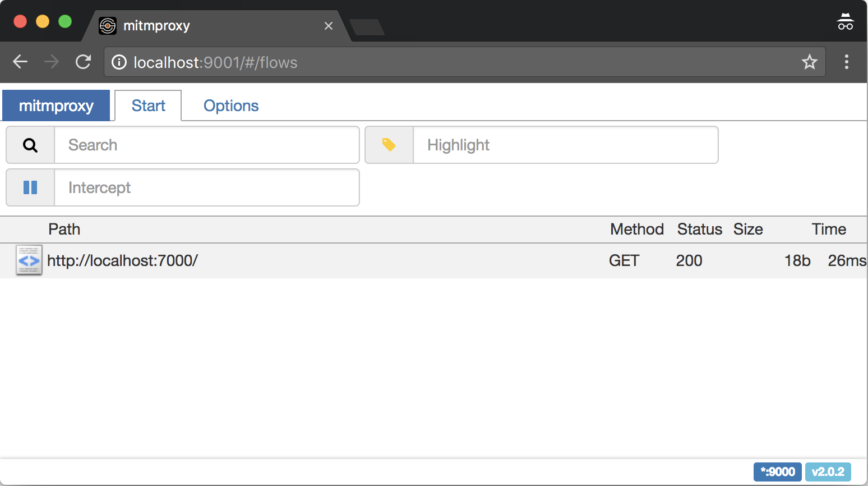Image resolution: width=868 pixels, height=486 pixels.
Task: Sort flows by Method column
Action: [637, 229]
